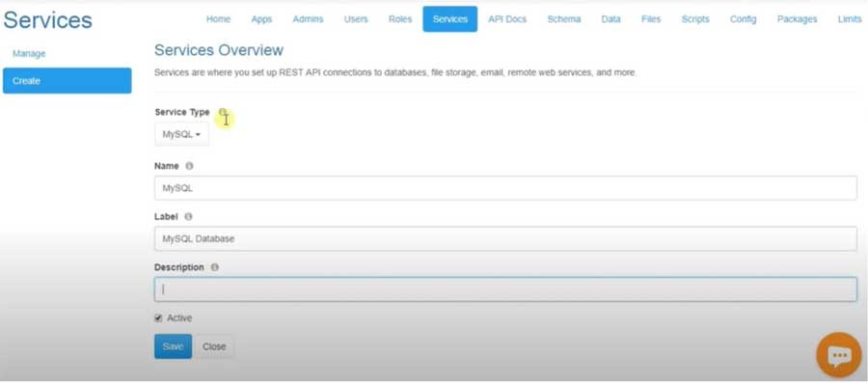Click the Services tab

[x=450, y=19]
